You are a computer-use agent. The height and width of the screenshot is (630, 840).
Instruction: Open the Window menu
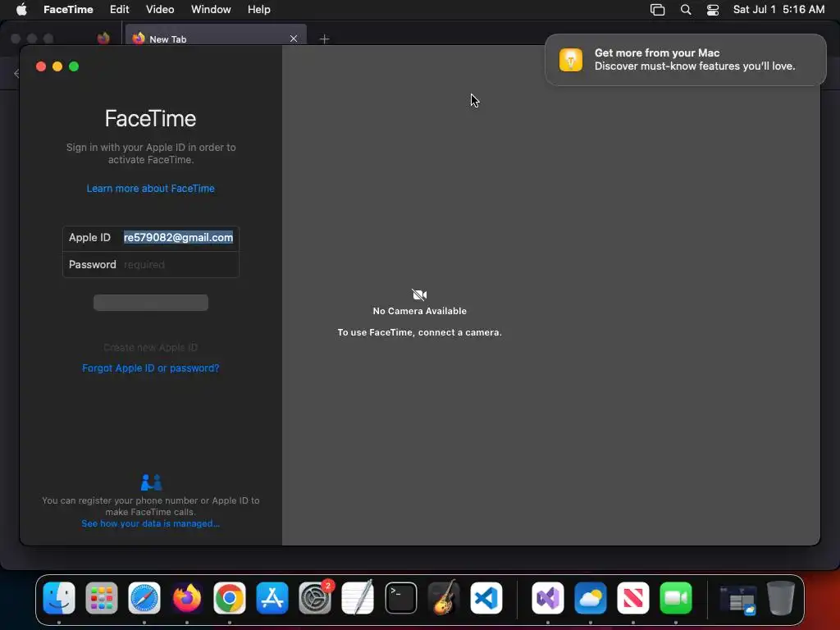(211, 10)
